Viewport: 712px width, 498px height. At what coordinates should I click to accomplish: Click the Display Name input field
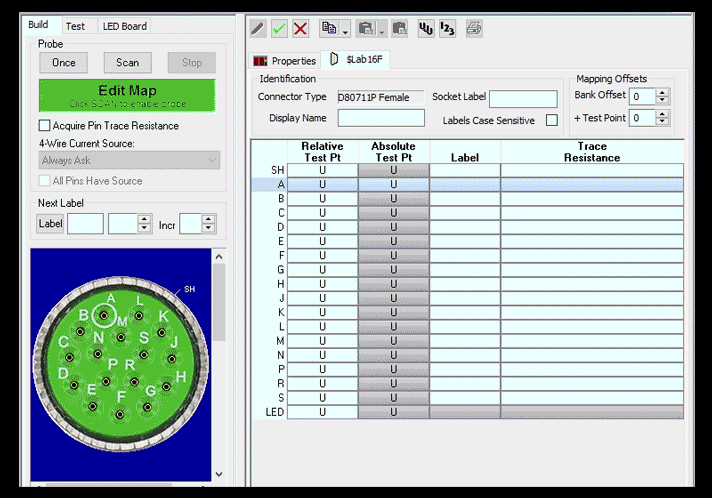coord(381,118)
